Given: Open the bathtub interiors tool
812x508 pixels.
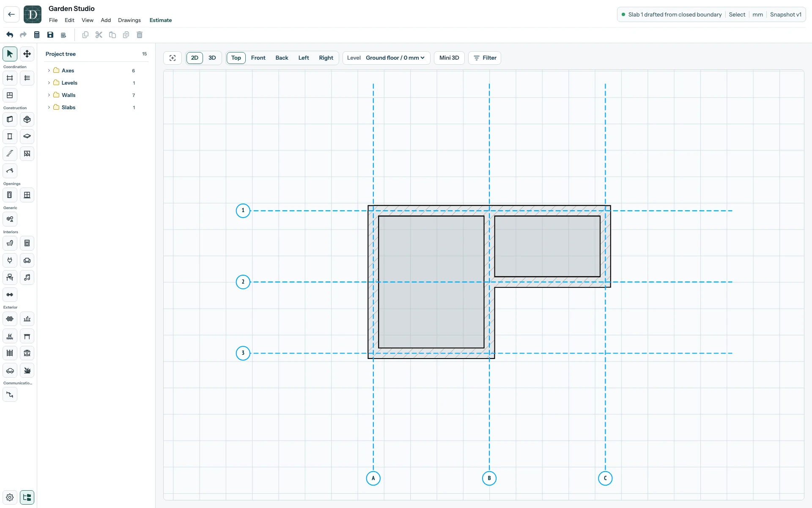Looking at the screenshot, I should tap(10, 243).
